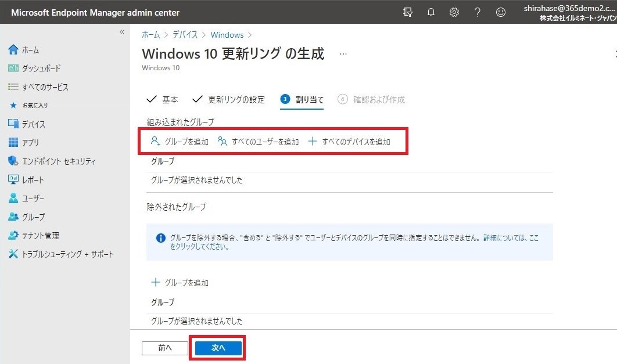Collapse the left sidebar with double chevron
This screenshot has width=617, height=364.
[x=122, y=32]
